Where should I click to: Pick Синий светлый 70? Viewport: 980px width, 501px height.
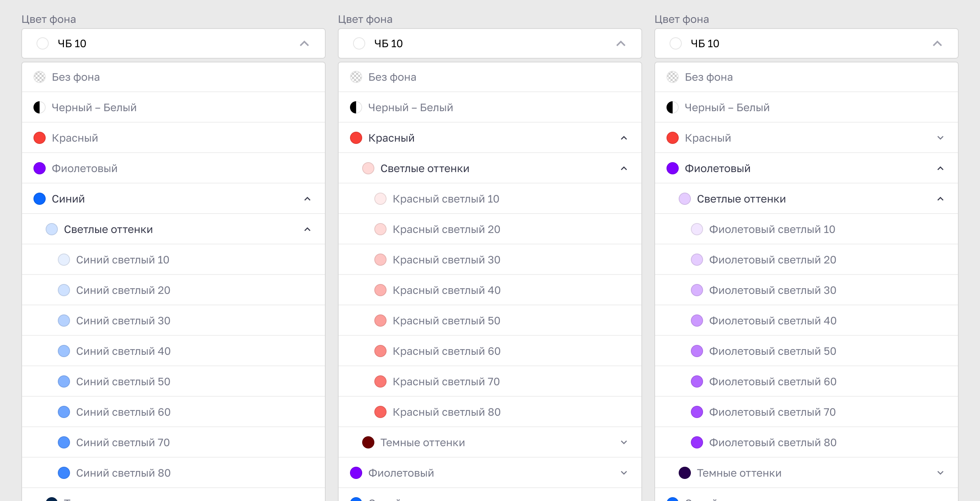[x=173, y=442]
